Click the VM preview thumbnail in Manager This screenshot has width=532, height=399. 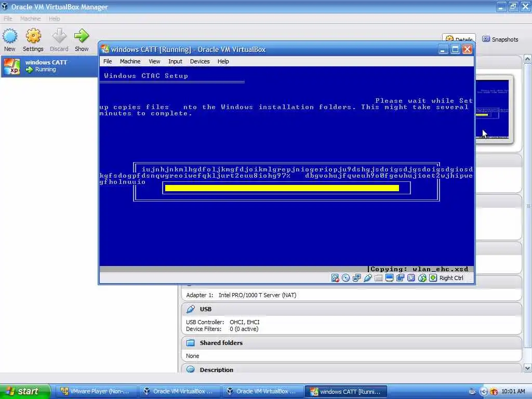tap(493, 109)
